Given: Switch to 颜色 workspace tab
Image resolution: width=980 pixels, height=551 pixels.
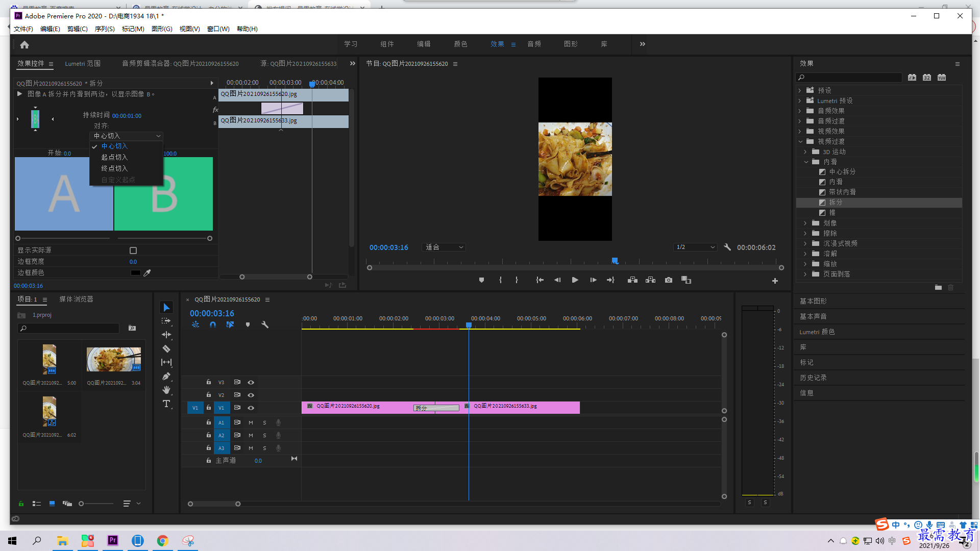Looking at the screenshot, I should coord(460,44).
